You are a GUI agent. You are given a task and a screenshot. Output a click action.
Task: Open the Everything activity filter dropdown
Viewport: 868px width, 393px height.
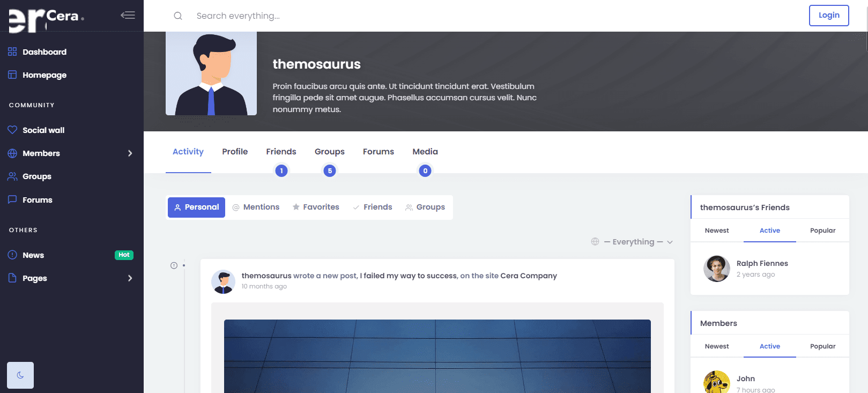633,242
